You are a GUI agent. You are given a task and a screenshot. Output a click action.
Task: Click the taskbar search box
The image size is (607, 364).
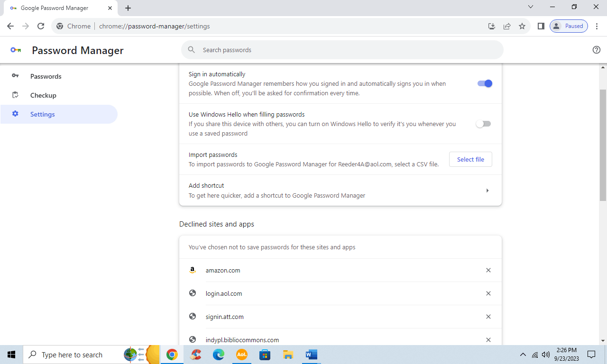coord(92,355)
